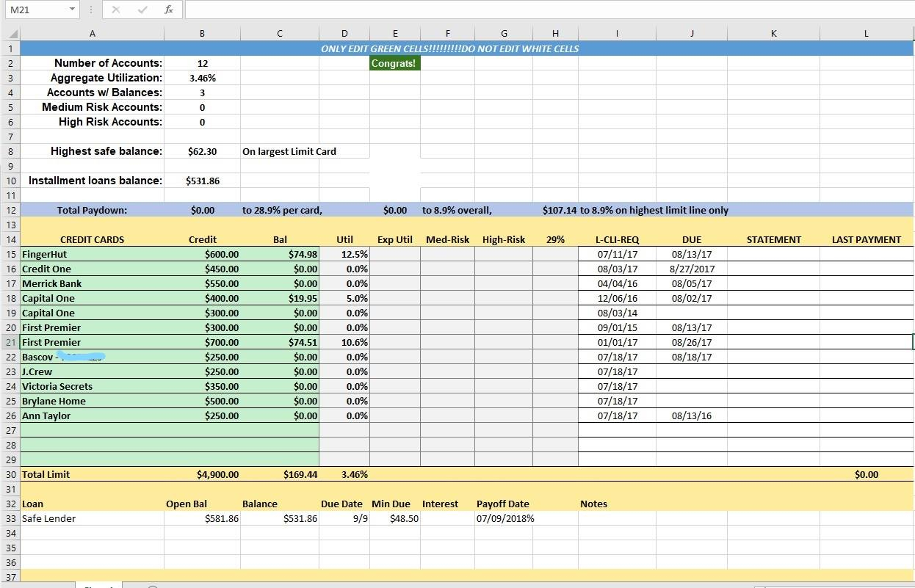915x588 pixels.
Task: Click the Merrick Bank $550.00 credit cell
Action: click(x=202, y=283)
